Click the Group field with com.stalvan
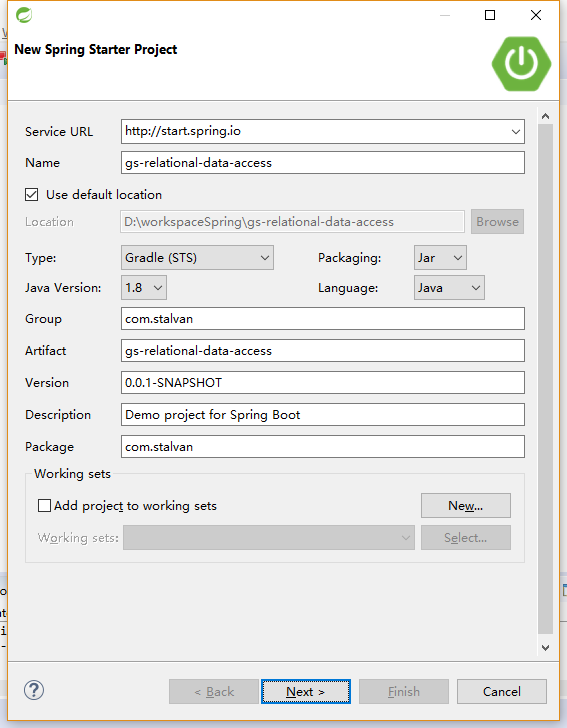 (x=323, y=318)
